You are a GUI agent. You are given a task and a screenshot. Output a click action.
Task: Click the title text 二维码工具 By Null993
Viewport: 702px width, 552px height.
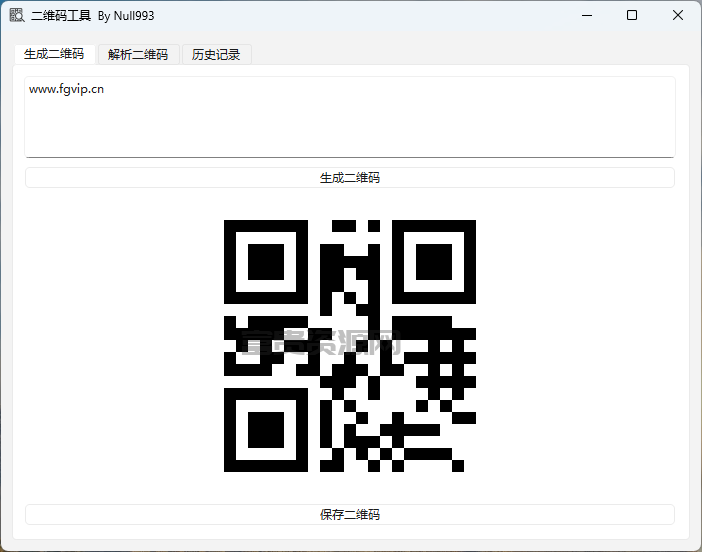93,16
